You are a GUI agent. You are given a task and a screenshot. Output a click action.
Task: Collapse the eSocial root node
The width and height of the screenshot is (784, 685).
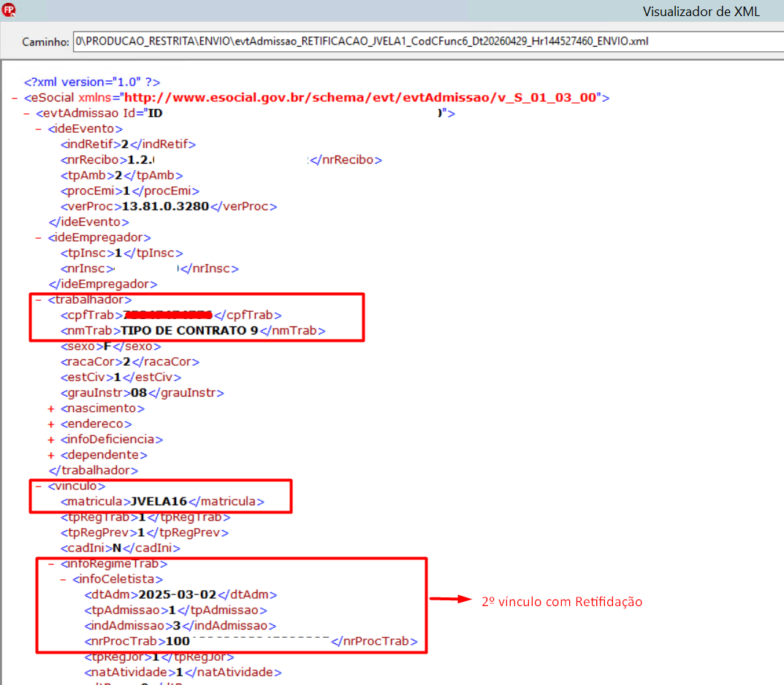click(15, 98)
